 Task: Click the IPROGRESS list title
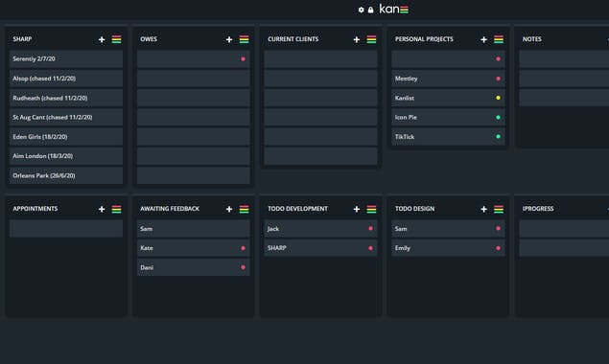point(538,209)
